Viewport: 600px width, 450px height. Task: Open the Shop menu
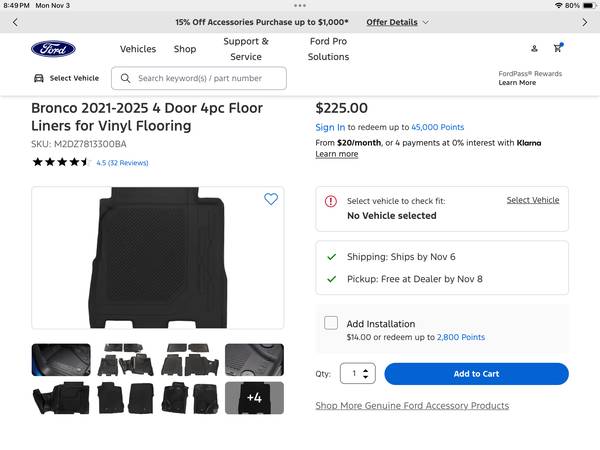[185, 49]
